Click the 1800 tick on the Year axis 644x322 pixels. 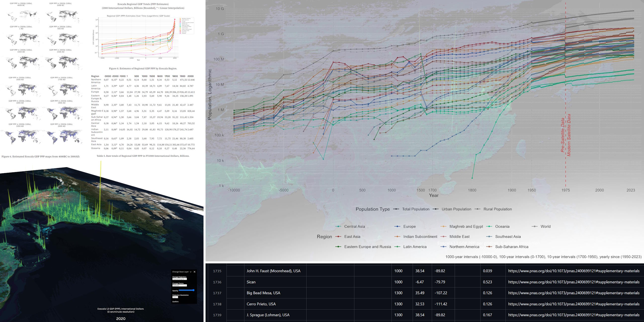[472, 190]
